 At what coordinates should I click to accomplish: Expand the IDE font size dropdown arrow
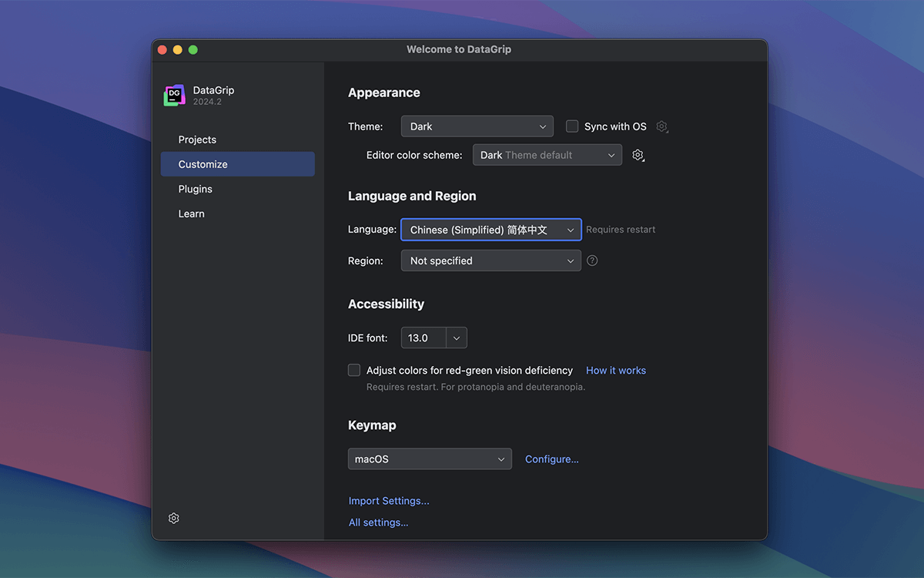click(x=457, y=338)
